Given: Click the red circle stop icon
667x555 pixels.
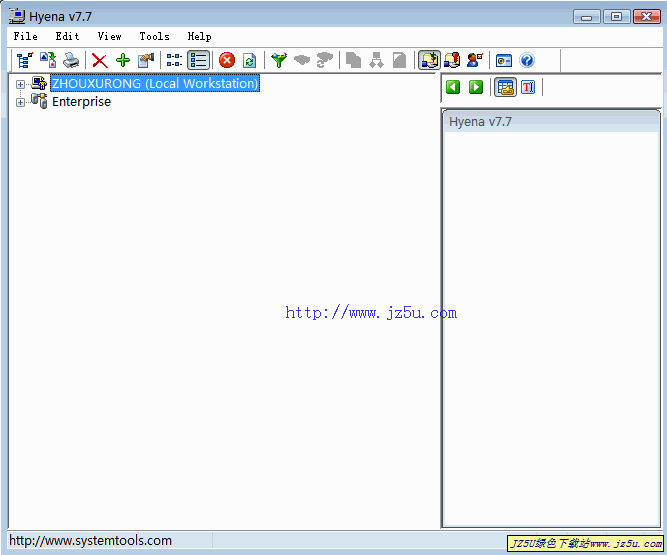Looking at the screenshot, I should [x=227, y=60].
